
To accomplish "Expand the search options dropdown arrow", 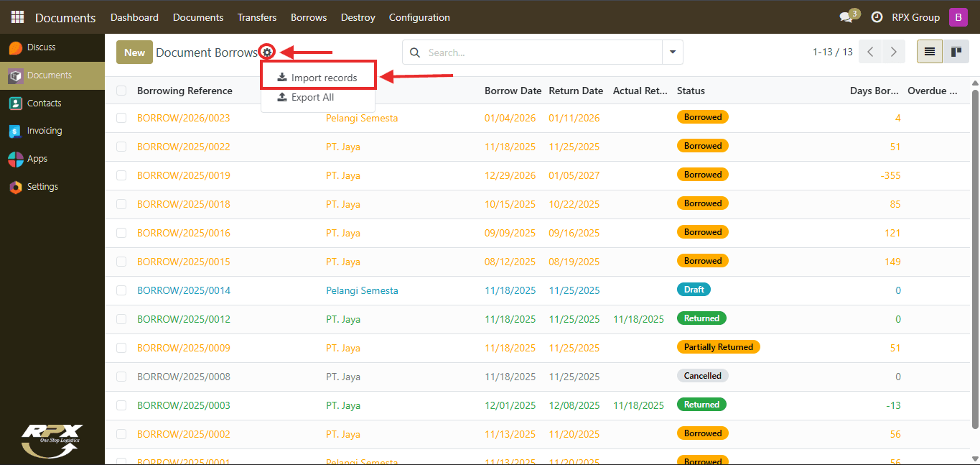I will tap(673, 52).
